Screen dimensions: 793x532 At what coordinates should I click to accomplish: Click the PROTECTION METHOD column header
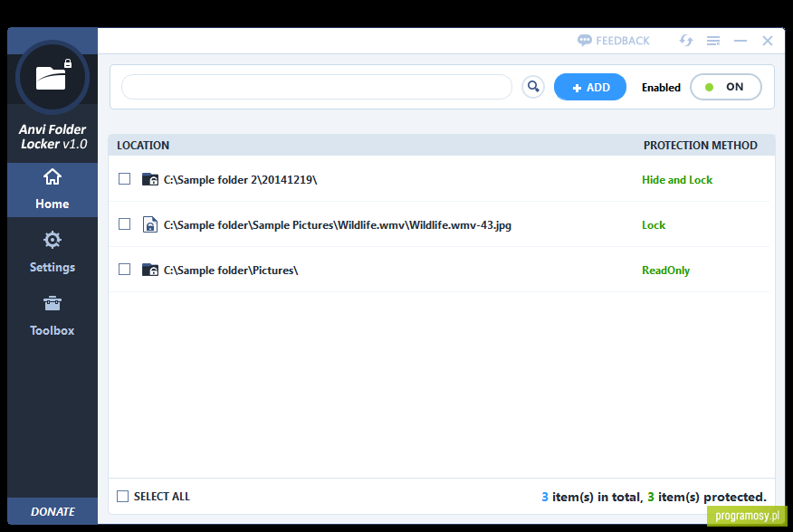pyautogui.click(x=701, y=145)
